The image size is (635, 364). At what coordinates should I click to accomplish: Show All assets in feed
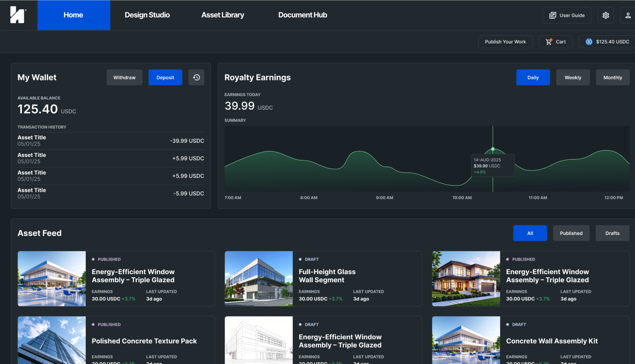coord(530,233)
